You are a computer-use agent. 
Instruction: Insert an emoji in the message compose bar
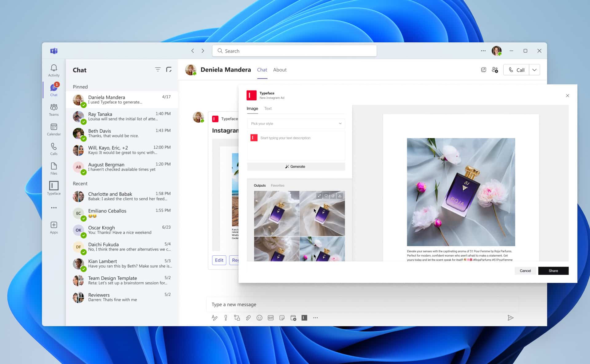[259, 318]
